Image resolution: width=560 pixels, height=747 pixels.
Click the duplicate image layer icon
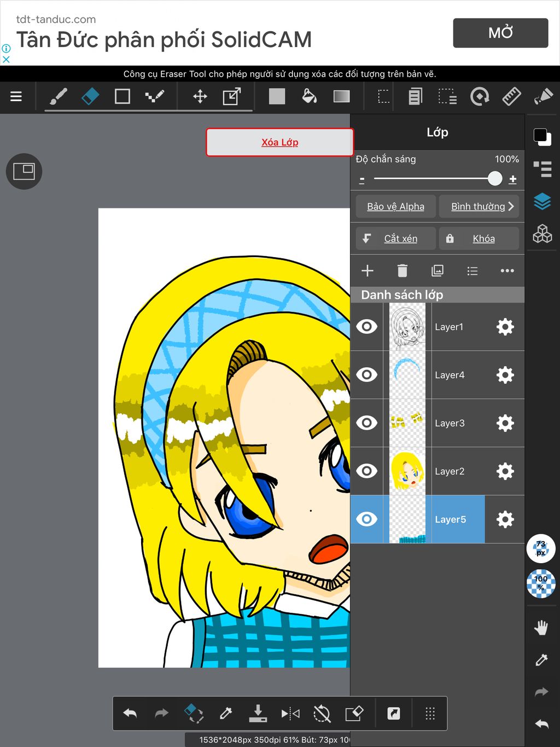tap(437, 271)
